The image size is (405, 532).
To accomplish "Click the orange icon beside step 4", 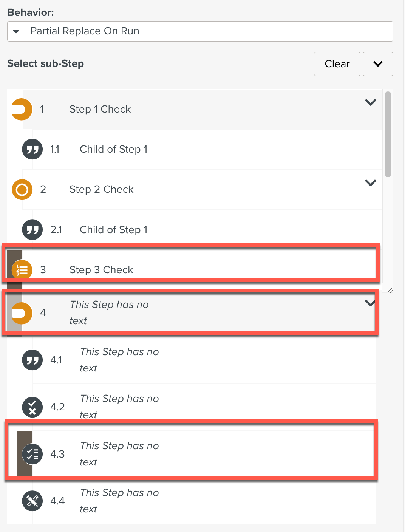I will (x=22, y=313).
